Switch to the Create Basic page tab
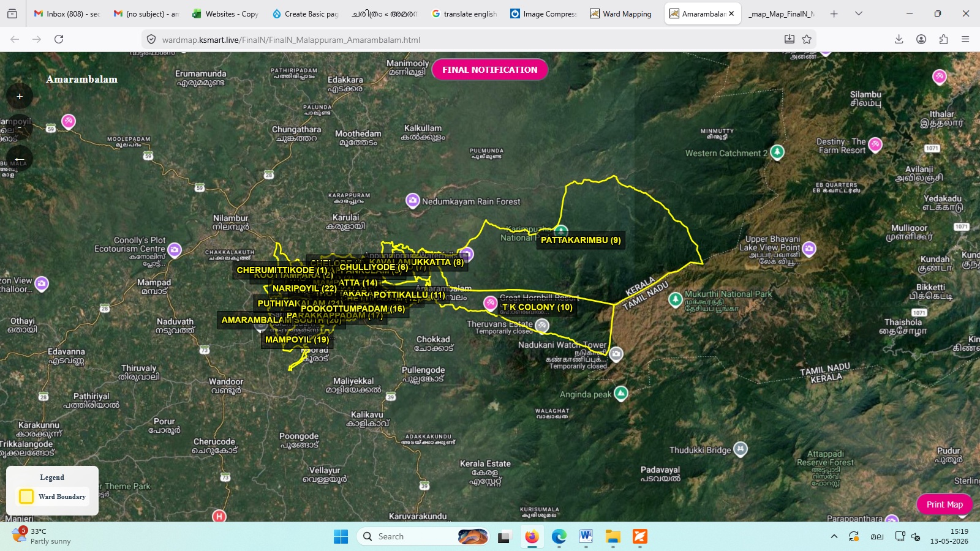The height and width of the screenshot is (551, 980). pos(305,13)
